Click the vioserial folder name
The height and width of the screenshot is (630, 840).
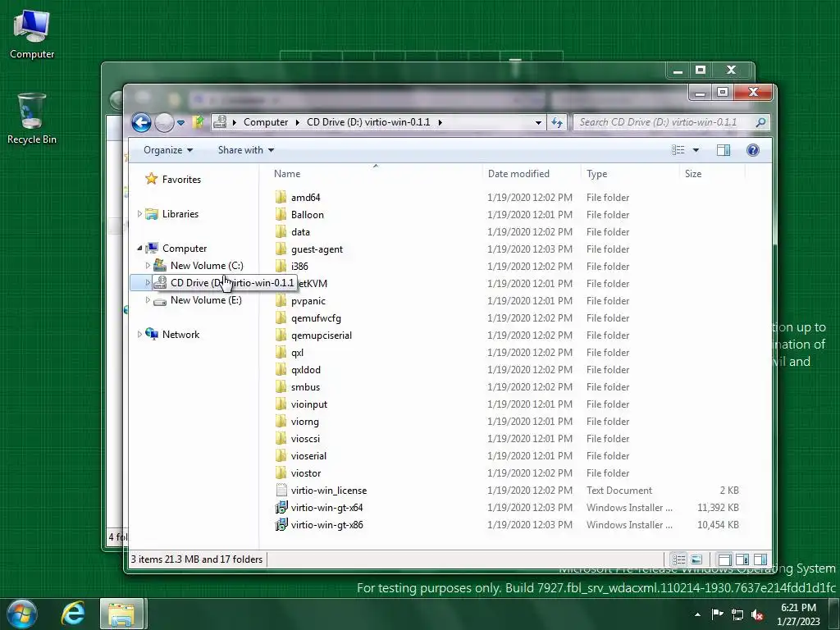coord(308,456)
